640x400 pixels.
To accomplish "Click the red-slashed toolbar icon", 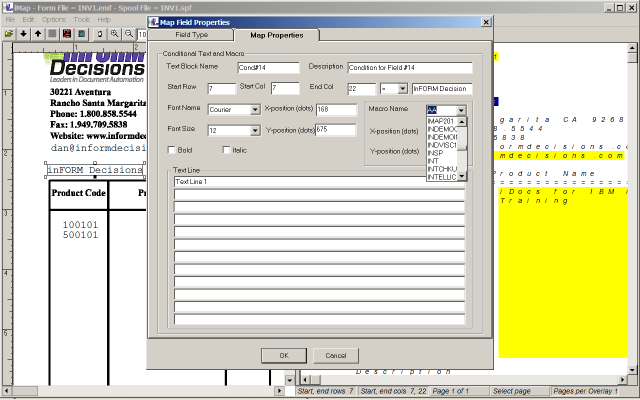I will (x=67, y=33).
